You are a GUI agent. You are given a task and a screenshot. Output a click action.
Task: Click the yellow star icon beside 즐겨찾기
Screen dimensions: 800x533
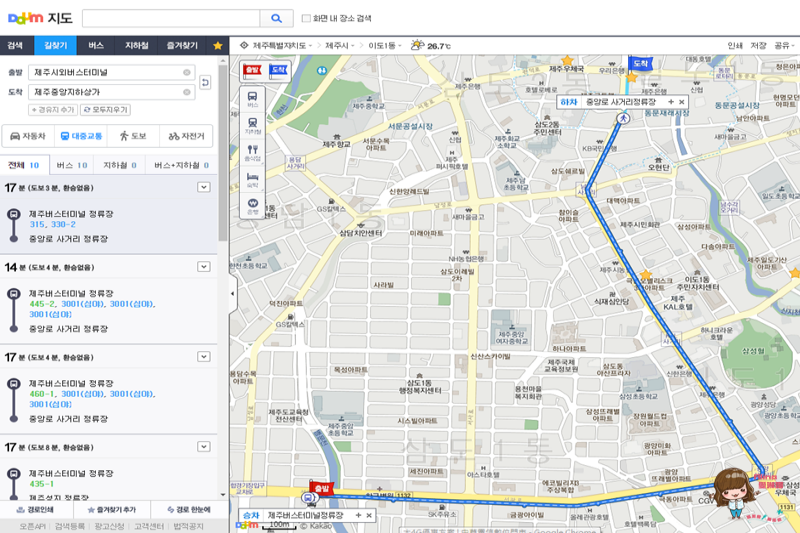tap(217, 46)
